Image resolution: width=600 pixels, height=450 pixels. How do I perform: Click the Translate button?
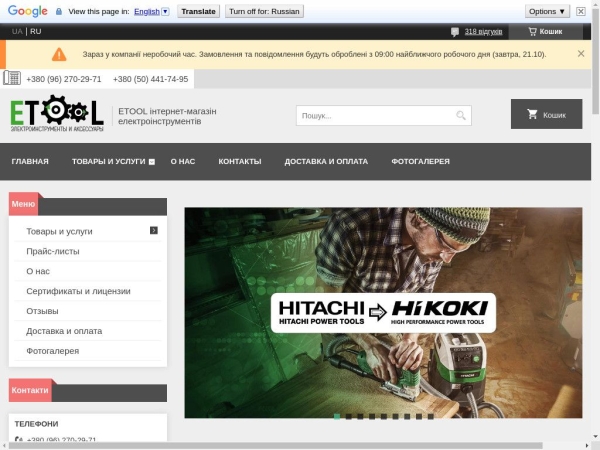[x=198, y=11]
